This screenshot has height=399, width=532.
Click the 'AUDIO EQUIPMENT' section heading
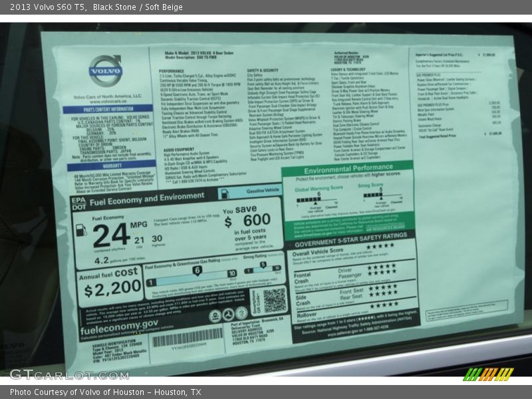179,150
